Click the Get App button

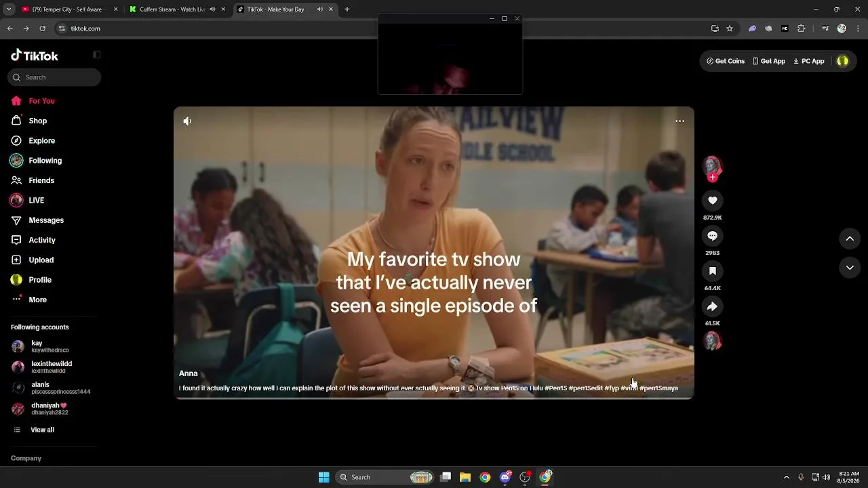(769, 61)
